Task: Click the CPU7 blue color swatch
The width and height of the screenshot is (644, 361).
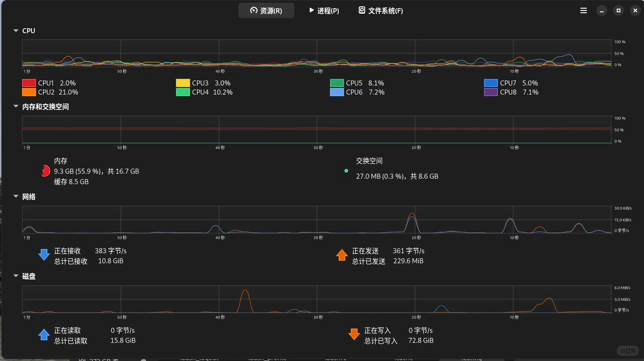Action: click(490, 83)
